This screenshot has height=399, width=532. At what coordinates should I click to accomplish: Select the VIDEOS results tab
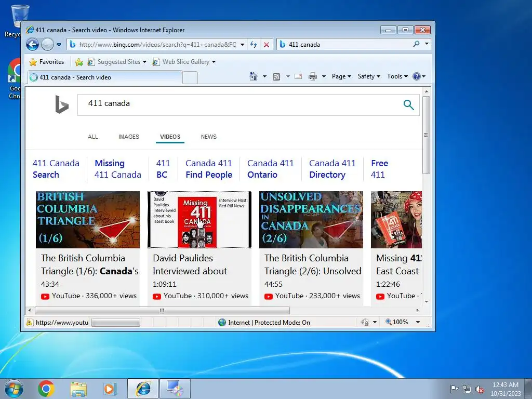[170, 137]
